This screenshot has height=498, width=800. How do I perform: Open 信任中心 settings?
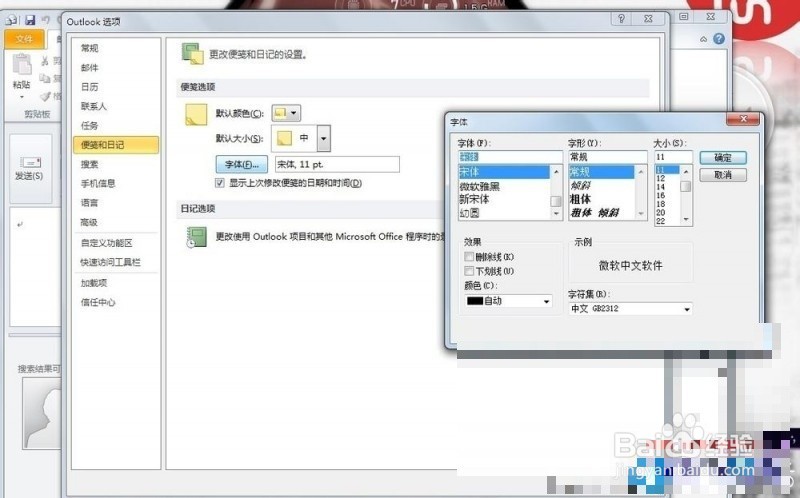click(x=98, y=302)
